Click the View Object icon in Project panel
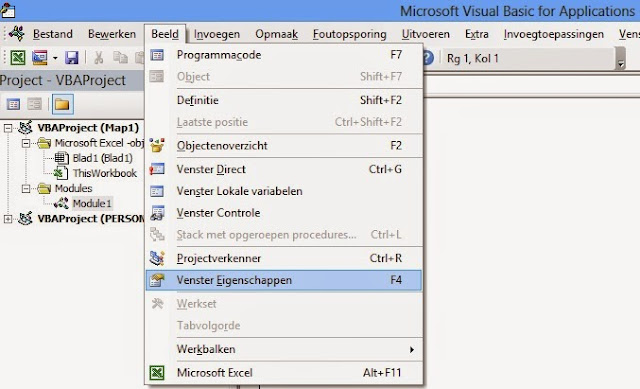This screenshot has height=389, width=640. [35, 104]
